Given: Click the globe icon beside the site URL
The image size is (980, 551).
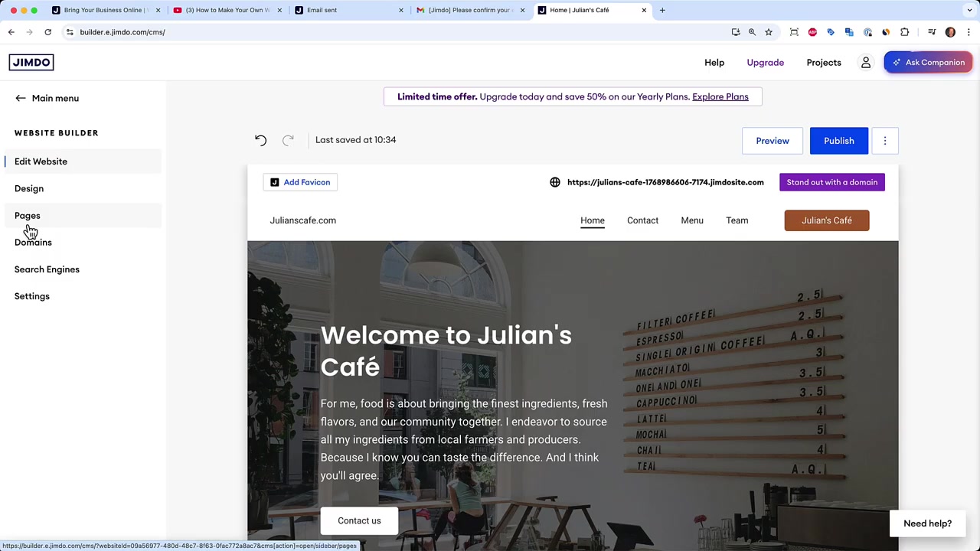Looking at the screenshot, I should (x=555, y=182).
